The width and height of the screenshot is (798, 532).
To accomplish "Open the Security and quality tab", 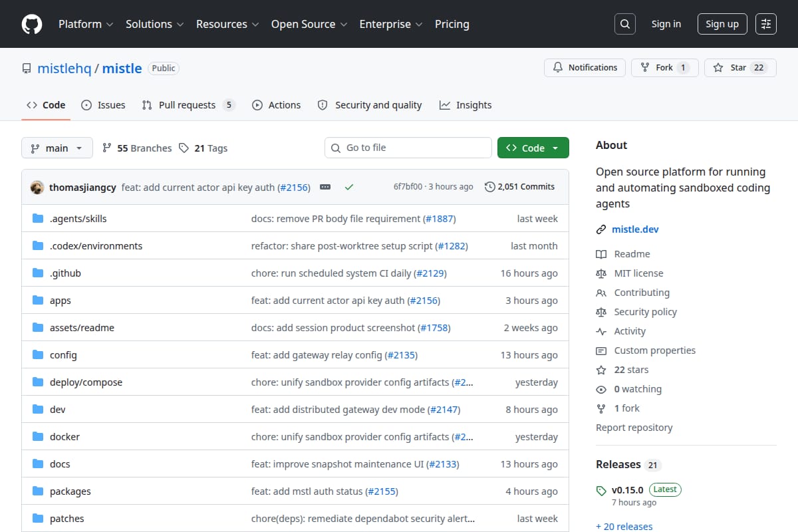I will pyautogui.click(x=370, y=105).
